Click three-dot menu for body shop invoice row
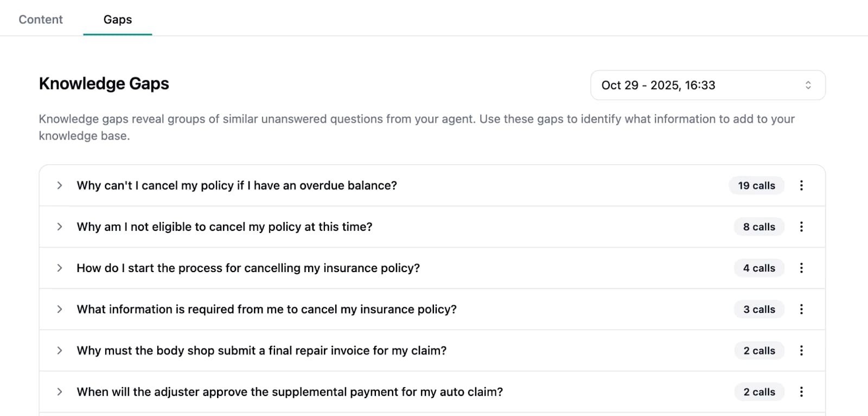This screenshot has width=868, height=416. click(x=801, y=350)
